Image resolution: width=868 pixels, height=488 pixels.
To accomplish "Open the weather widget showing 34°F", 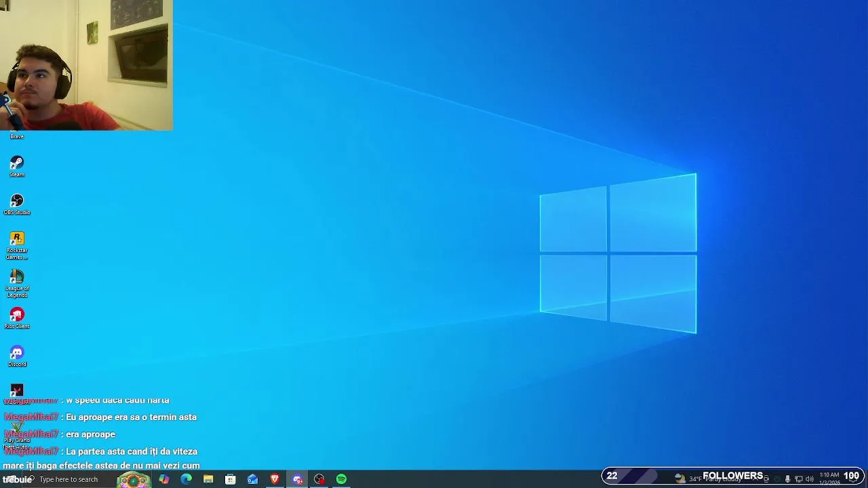I will pos(708,479).
